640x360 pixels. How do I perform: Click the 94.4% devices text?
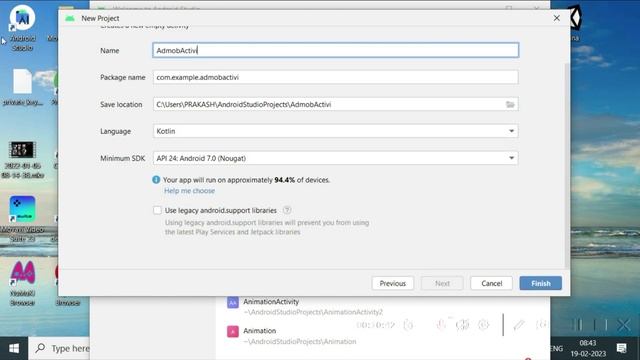[284, 180]
